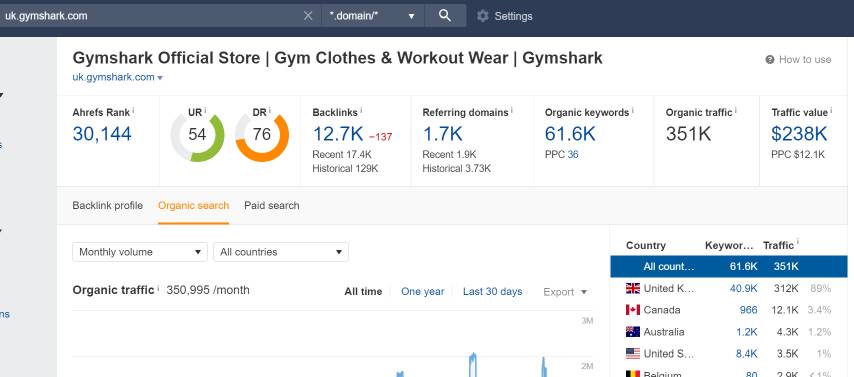This screenshot has width=854, height=377.
Task: Click 1.2K keywords for Australia
Action: point(747,332)
